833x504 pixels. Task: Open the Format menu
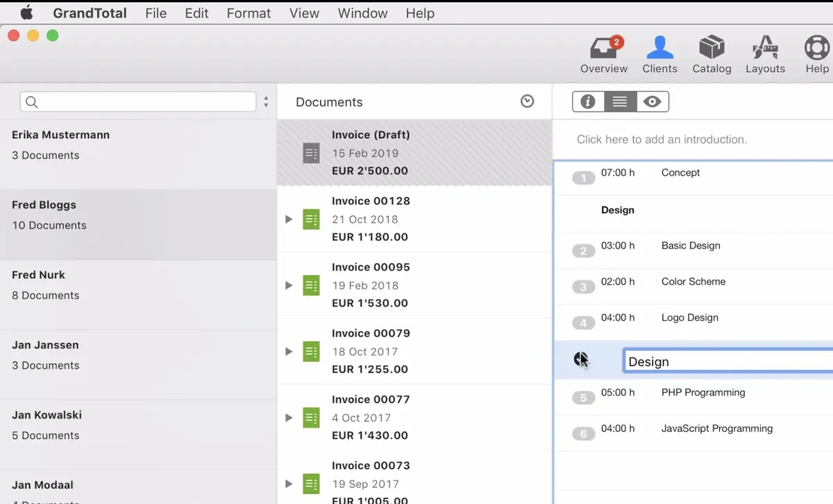click(x=249, y=13)
